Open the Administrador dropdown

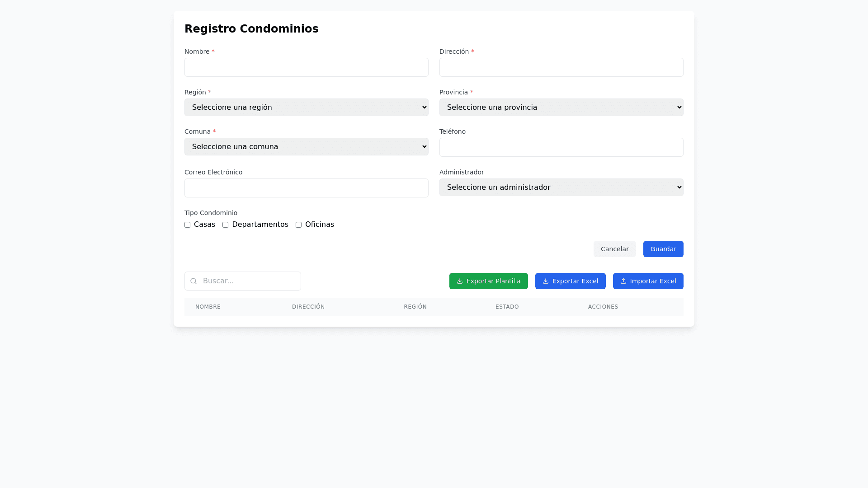[x=561, y=188]
